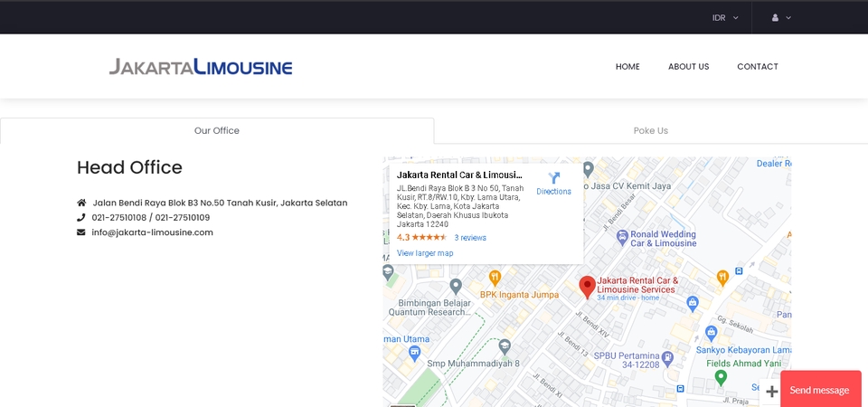Click the Jakarta Limousine logo

(201, 66)
